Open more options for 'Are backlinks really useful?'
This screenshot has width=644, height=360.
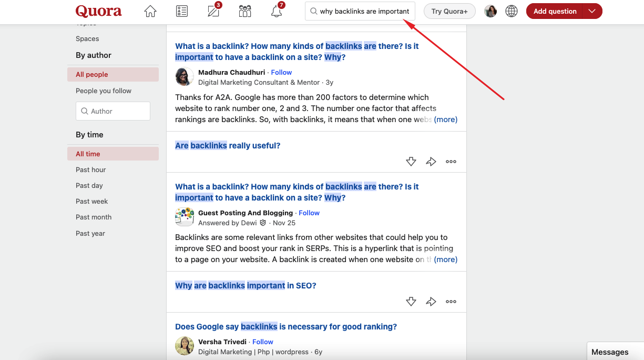451,162
